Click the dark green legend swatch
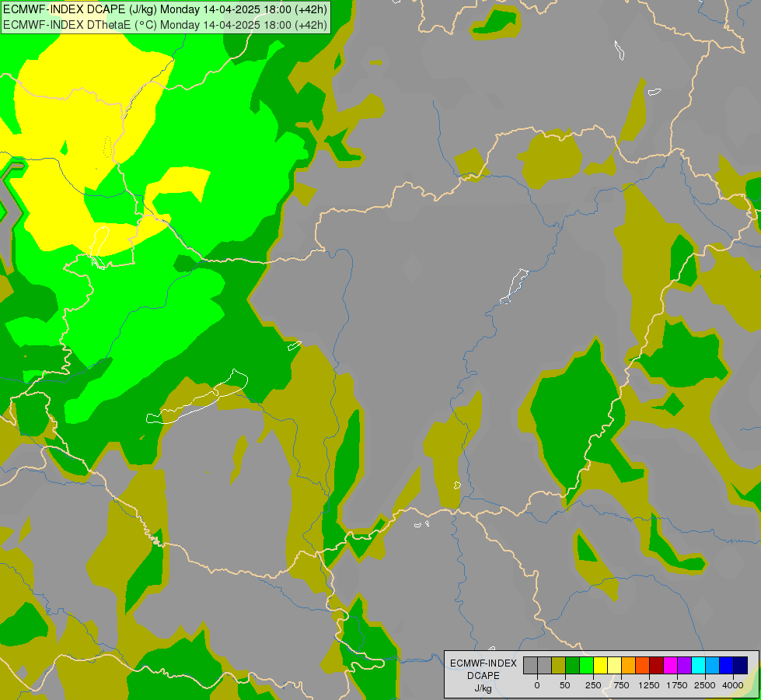Screen dimensions: 761x700 573,665
